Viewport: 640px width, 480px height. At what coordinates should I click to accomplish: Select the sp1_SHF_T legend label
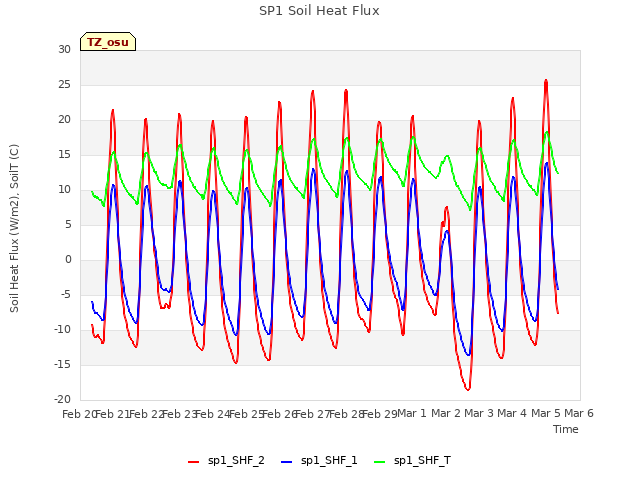coord(422,461)
